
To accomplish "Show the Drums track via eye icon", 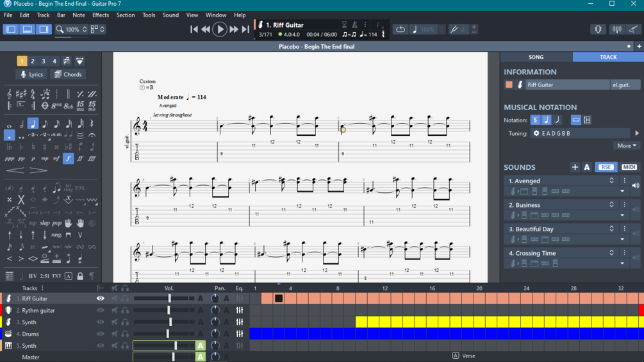I will pos(100,334).
